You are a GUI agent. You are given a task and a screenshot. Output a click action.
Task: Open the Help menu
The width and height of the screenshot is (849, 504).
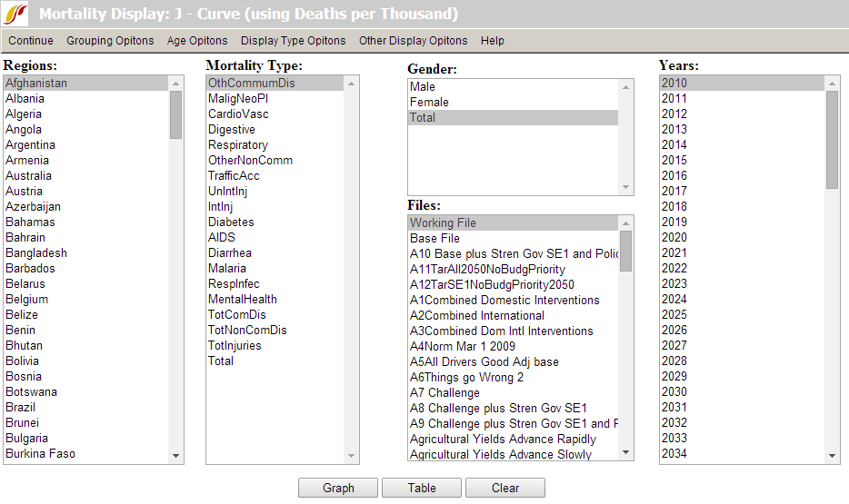(493, 41)
